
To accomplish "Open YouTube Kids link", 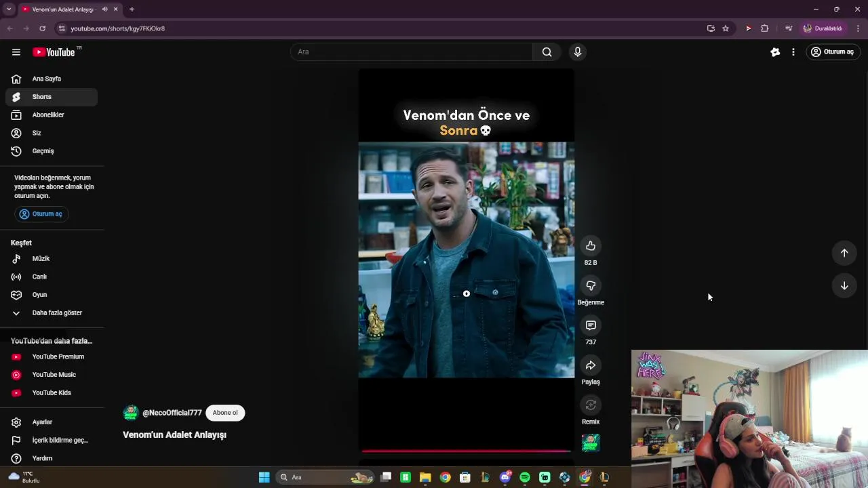I will (52, 393).
